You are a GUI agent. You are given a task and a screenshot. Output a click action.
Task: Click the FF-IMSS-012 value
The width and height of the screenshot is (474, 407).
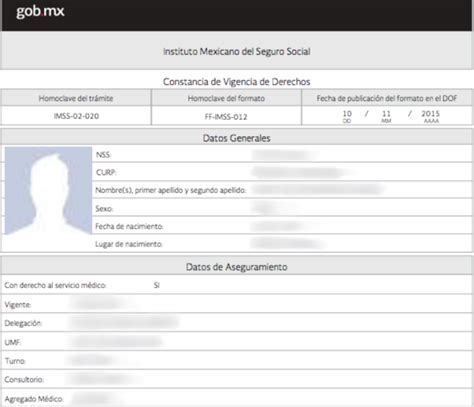coord(226,117)
